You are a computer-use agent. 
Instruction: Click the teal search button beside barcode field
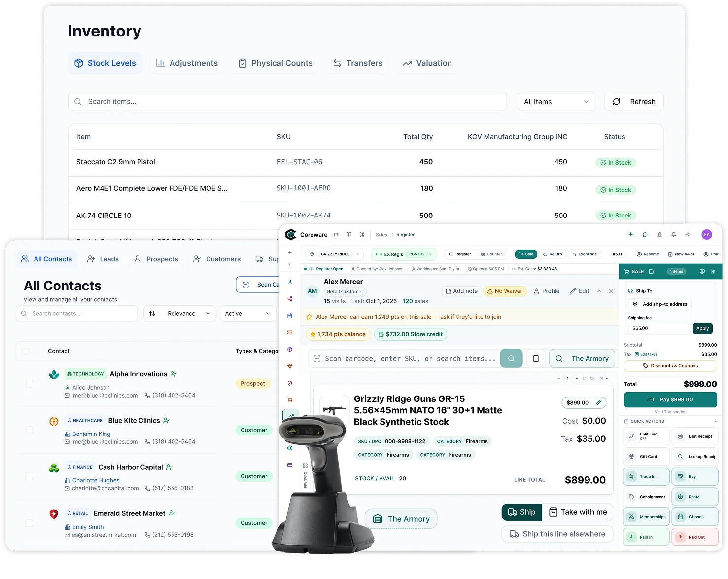[511, 359]
